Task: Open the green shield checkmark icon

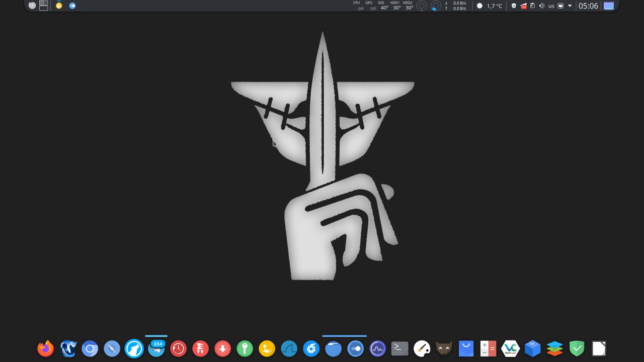Action: point(577,348)
